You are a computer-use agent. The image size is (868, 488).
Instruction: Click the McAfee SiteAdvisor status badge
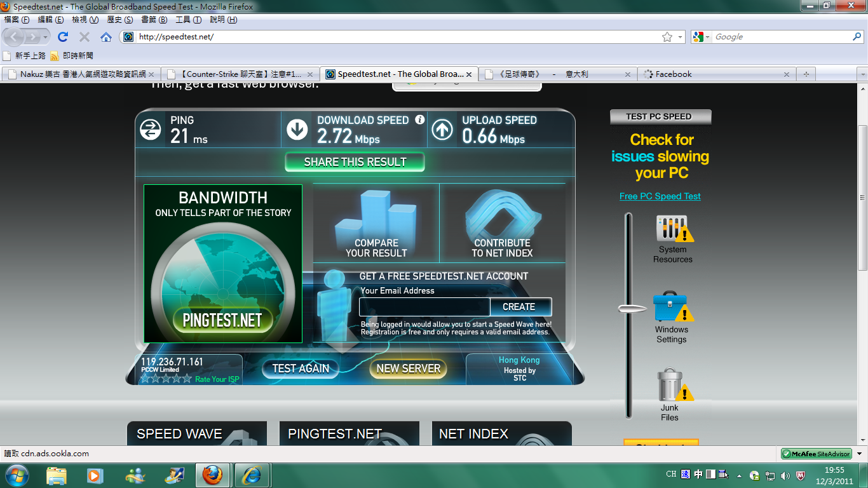tap(817, 454)
